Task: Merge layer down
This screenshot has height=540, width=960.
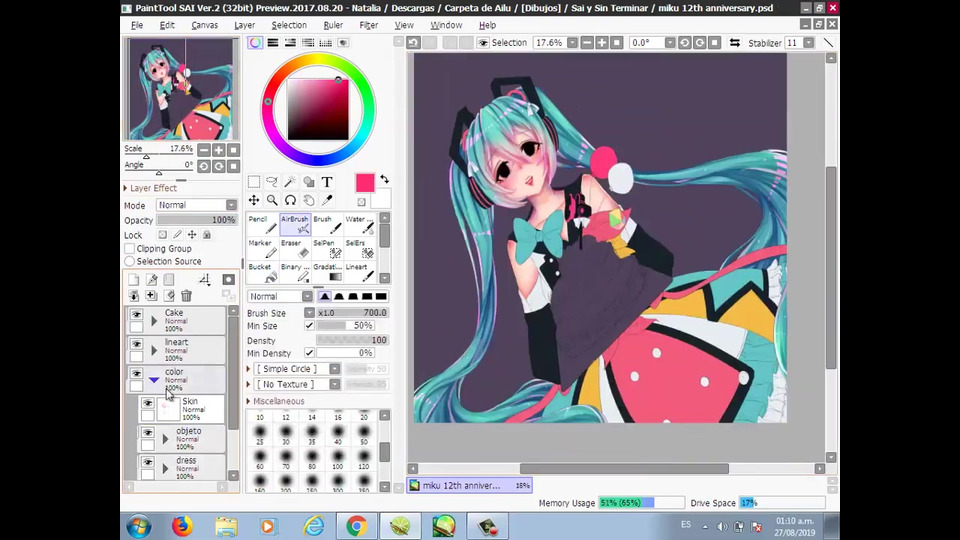Action: 133,296
